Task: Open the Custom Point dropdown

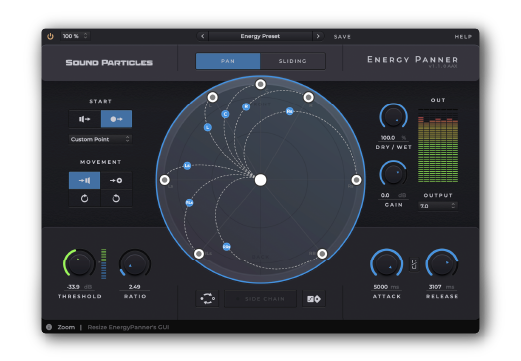Action: (100, 139)
